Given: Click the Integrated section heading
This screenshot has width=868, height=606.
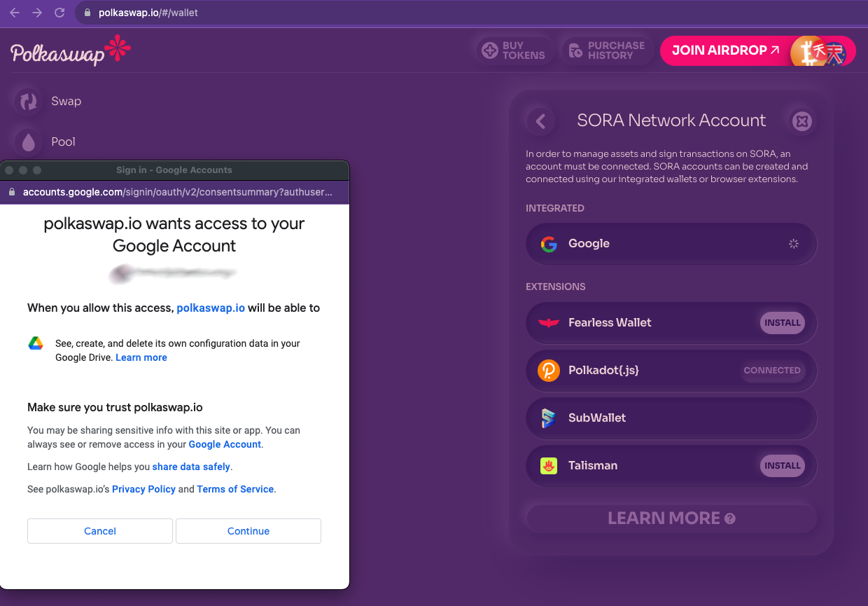Looking at the screenshot, I should click(555, 208).
